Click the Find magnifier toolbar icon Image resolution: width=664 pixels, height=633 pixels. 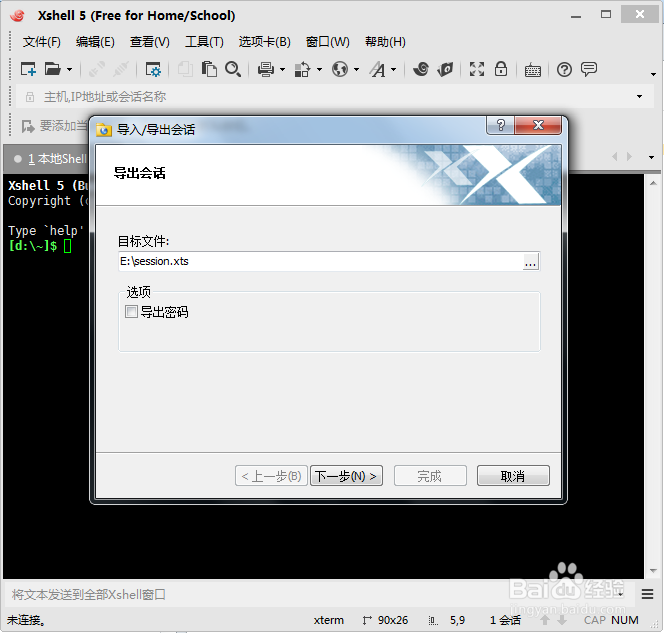(x=233, y=69)
